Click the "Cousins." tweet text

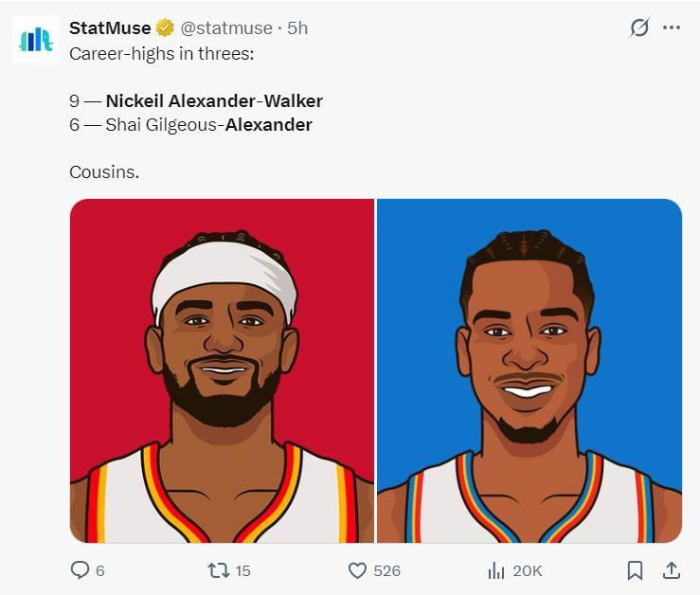104,172
